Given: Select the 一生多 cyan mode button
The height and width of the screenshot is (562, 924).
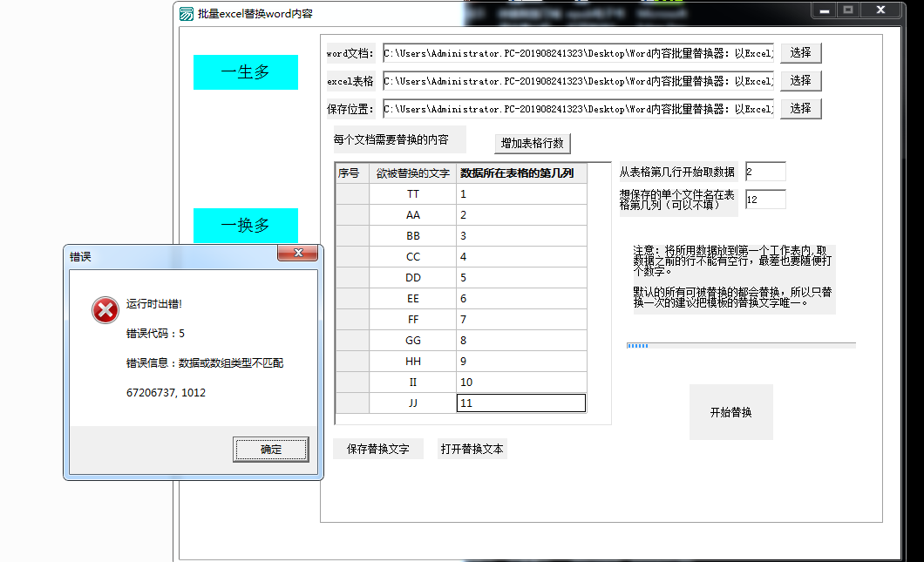Looking at the screenshot, I should [245, 72].
